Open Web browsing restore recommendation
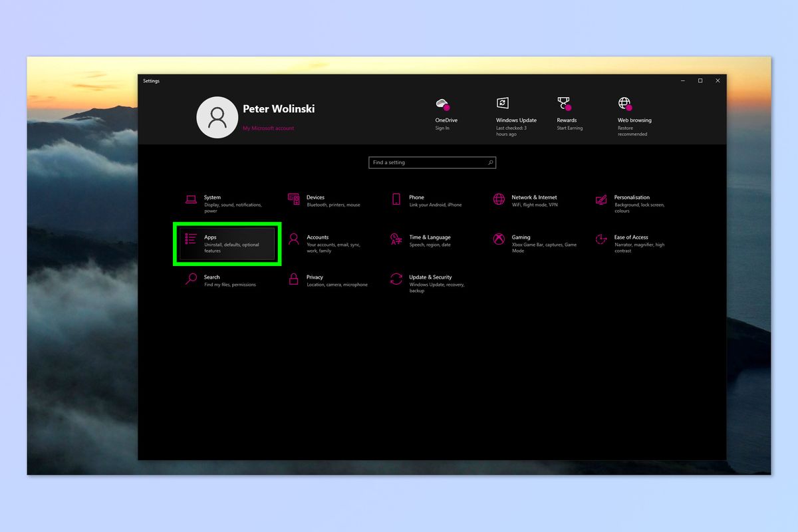 click(x=624, y=104)
